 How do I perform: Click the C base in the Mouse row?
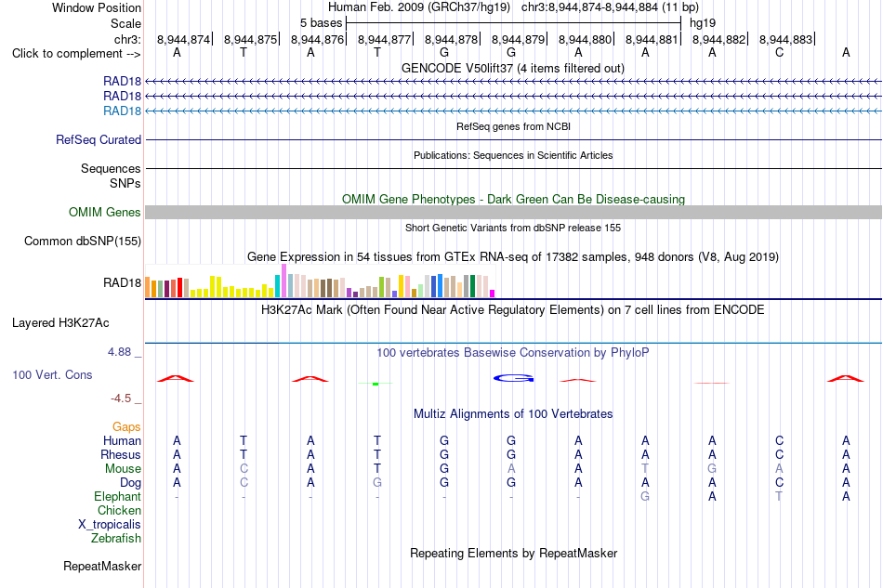point(244,469)
